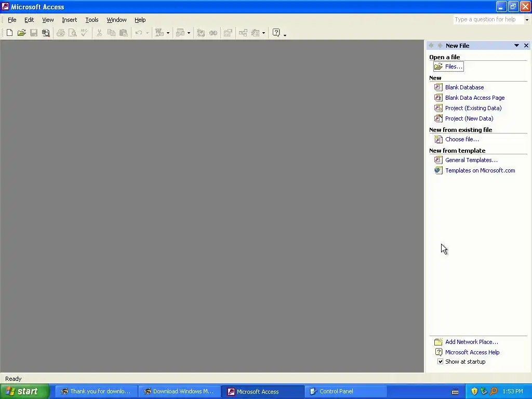Click the Print toolbar icon

click(x=61, y=33)
